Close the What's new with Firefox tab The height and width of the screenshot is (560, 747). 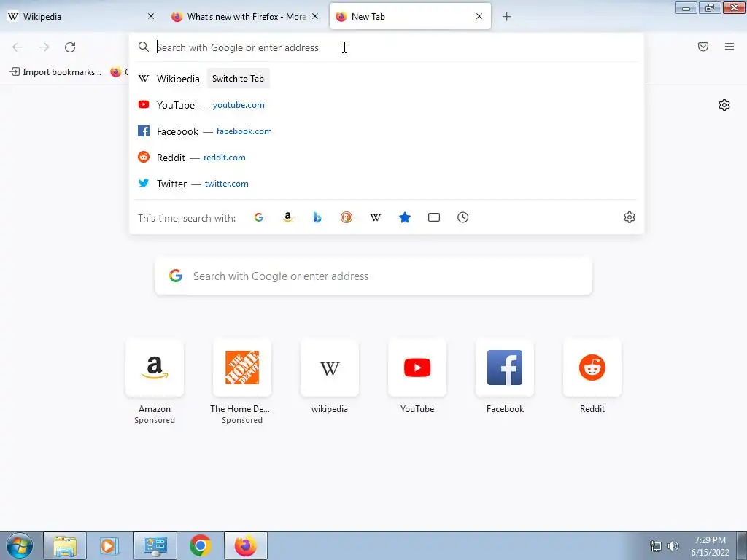[315, 16]
